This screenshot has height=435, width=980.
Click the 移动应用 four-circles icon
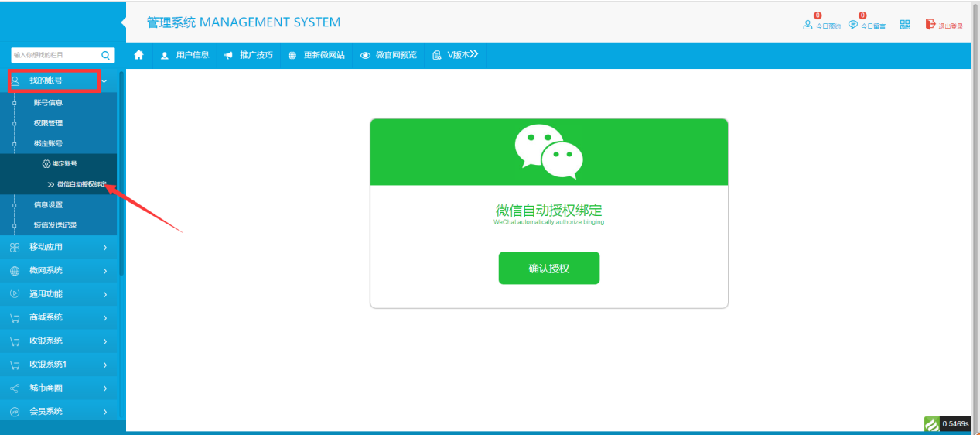pyautogui.click(x=15, y=248)
